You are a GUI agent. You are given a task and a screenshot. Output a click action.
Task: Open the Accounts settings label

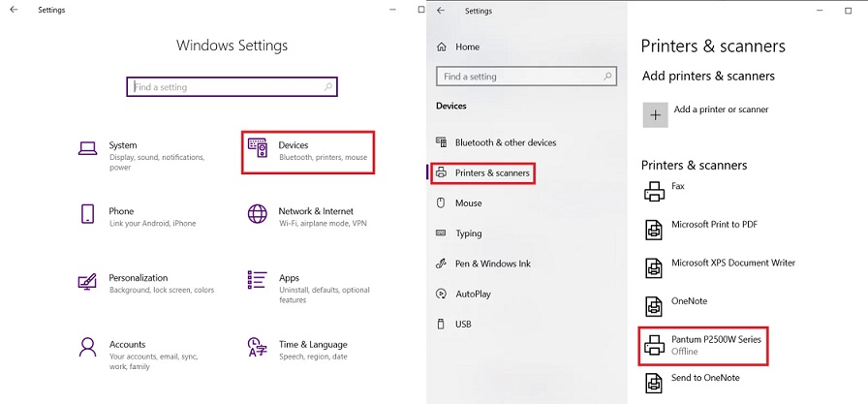point(127,344)
